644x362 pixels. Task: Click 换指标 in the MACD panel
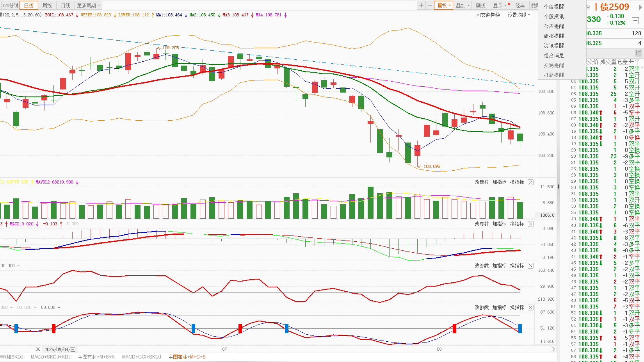[517, 224]
